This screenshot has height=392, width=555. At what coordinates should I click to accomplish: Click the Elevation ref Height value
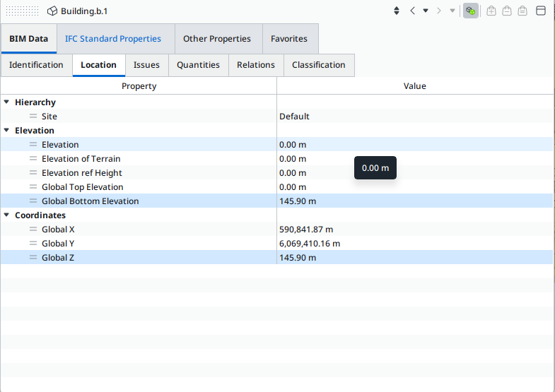tap(293, 173)
